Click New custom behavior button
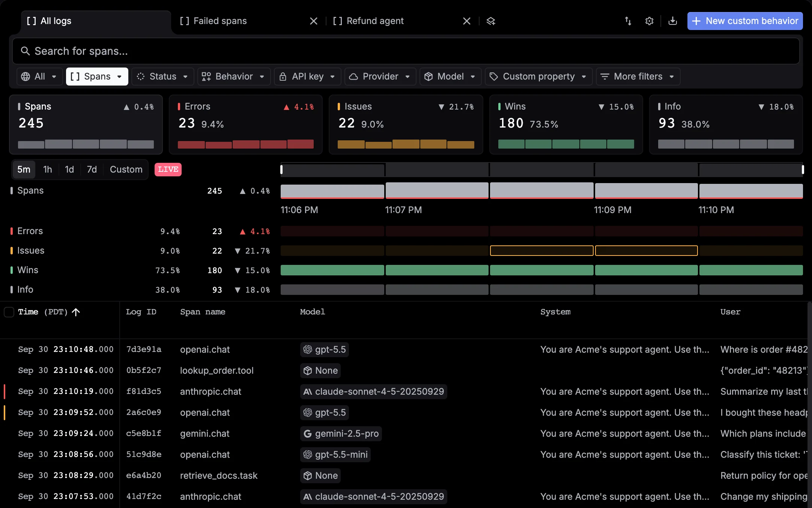Screen dimensions: 812x508 pos(745,21)
